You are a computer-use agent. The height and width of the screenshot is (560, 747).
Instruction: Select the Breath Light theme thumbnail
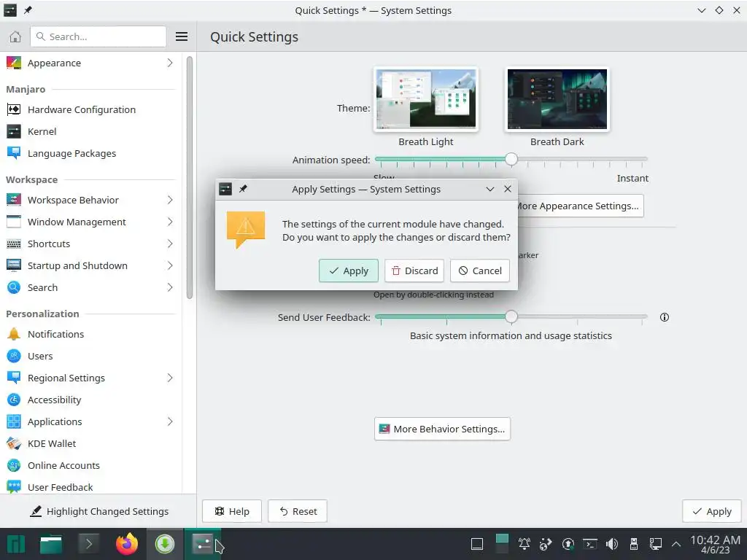[426, 99]
